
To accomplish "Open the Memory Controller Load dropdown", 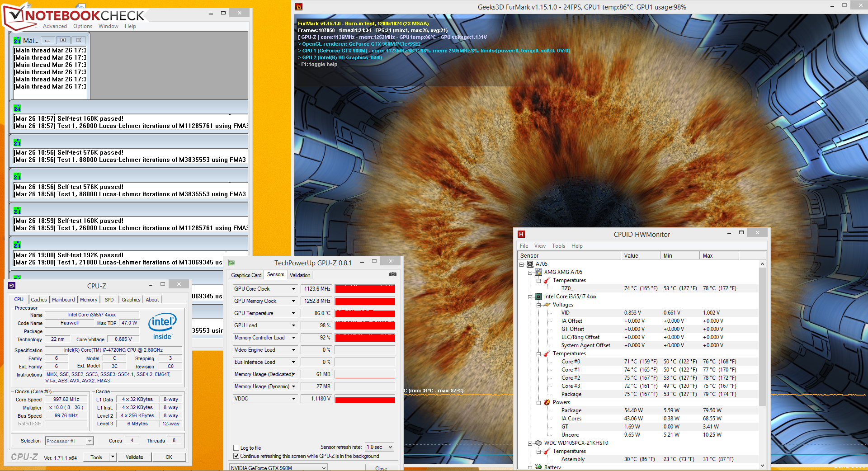I will point(293,338).
